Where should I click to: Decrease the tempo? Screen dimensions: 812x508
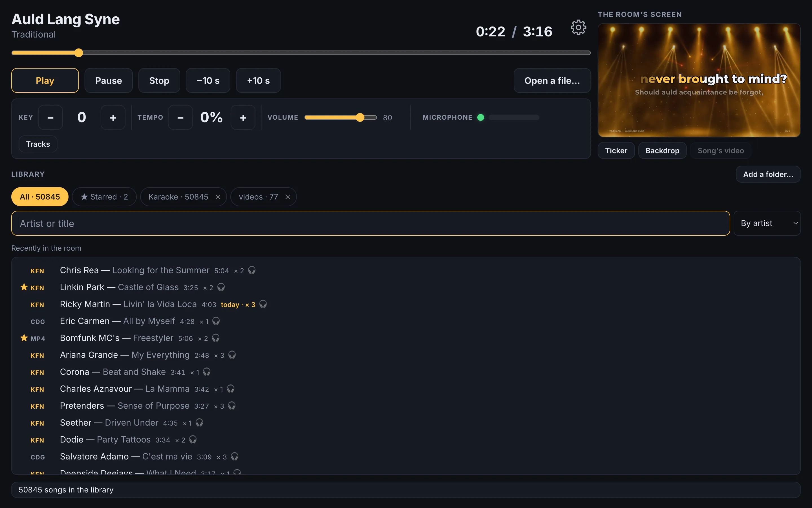[x=180, y=118]
